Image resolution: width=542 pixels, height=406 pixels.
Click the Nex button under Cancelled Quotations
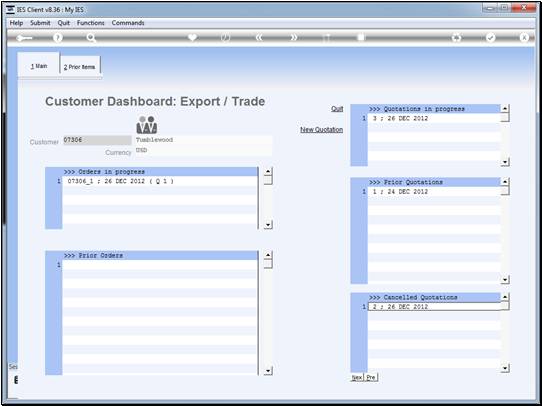pyautogui.click(x=357, y=377)
